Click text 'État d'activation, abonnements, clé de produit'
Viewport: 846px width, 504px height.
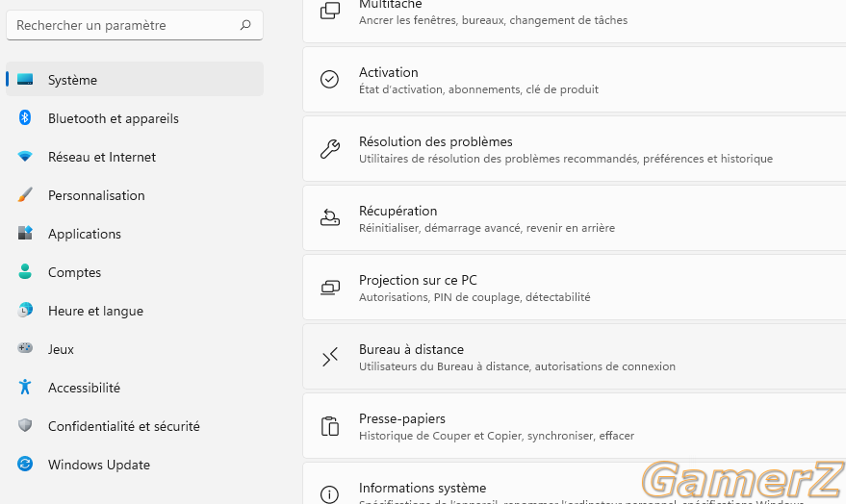(478, 89)
